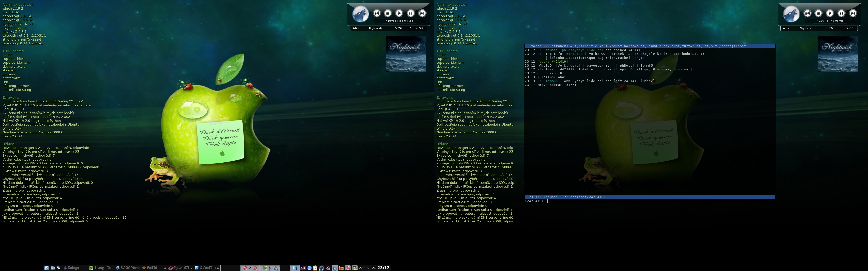Click the next-track button on the right-monitor player
The width and height of the screenshot is (868, 271).
pos(853,13)
